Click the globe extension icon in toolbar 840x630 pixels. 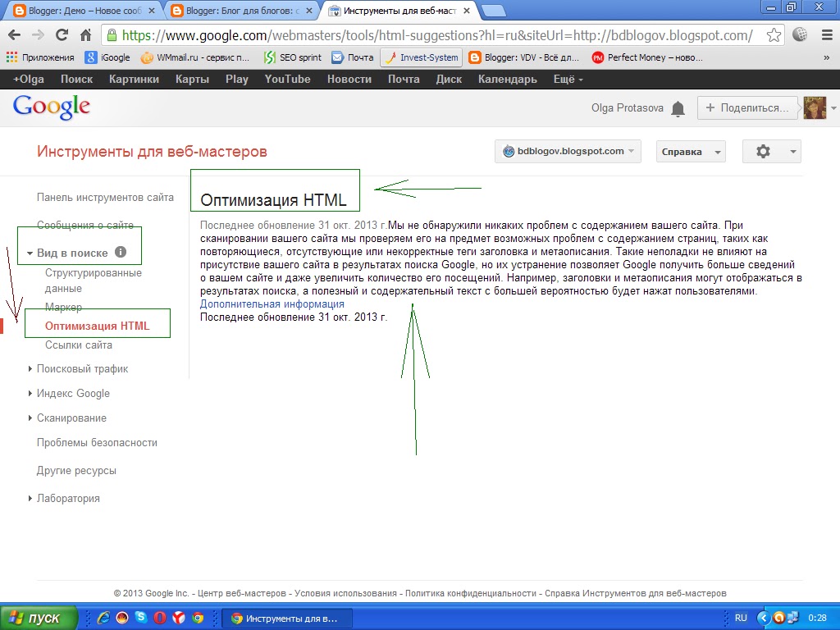pos(800,34)
